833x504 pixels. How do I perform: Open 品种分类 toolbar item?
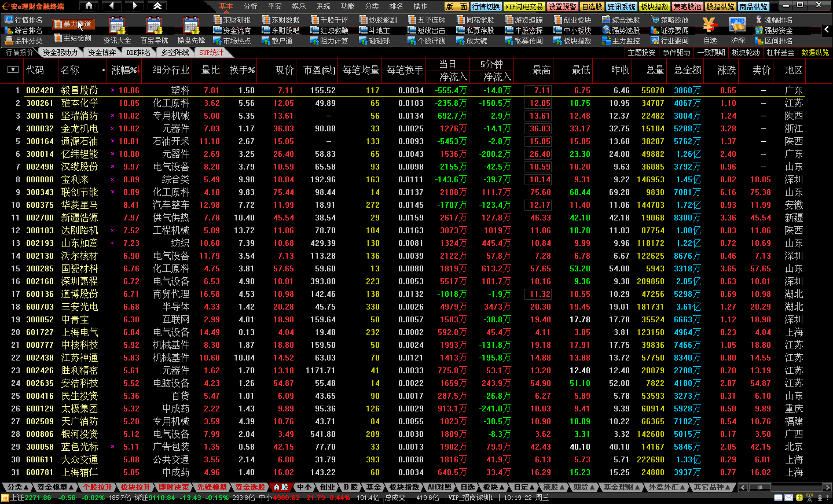click(24, 41)
